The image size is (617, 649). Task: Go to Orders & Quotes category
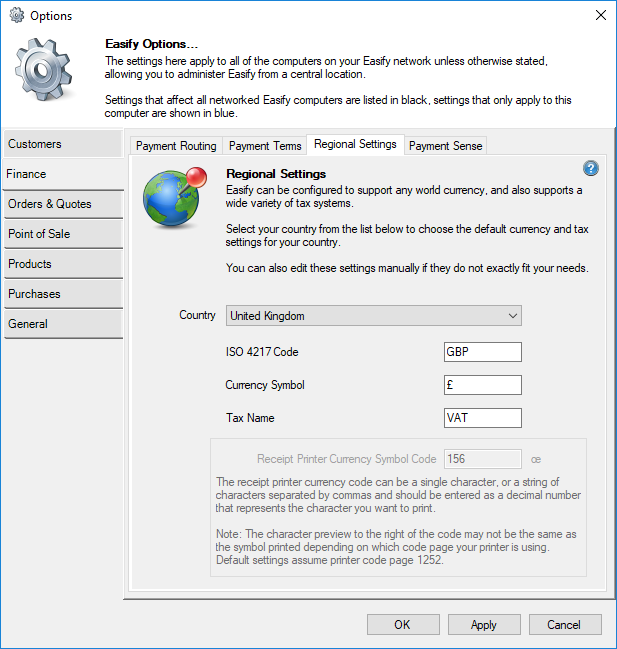[62, 204]
